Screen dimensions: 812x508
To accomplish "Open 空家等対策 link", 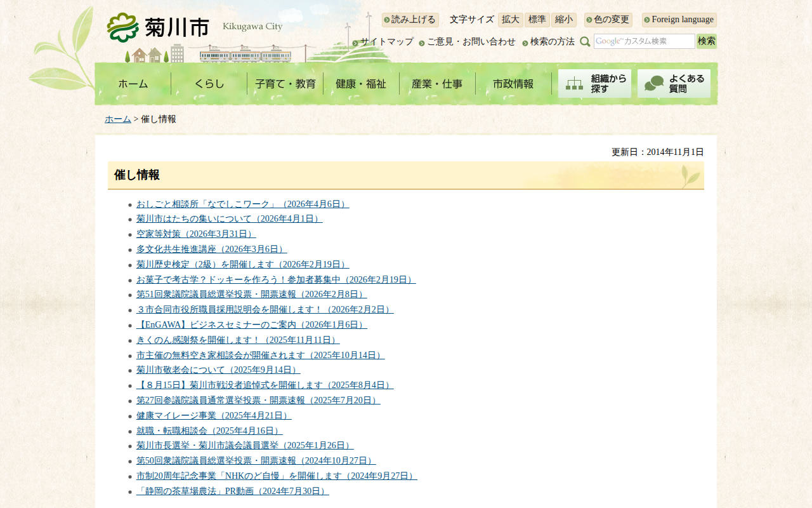I will point(196,234).
